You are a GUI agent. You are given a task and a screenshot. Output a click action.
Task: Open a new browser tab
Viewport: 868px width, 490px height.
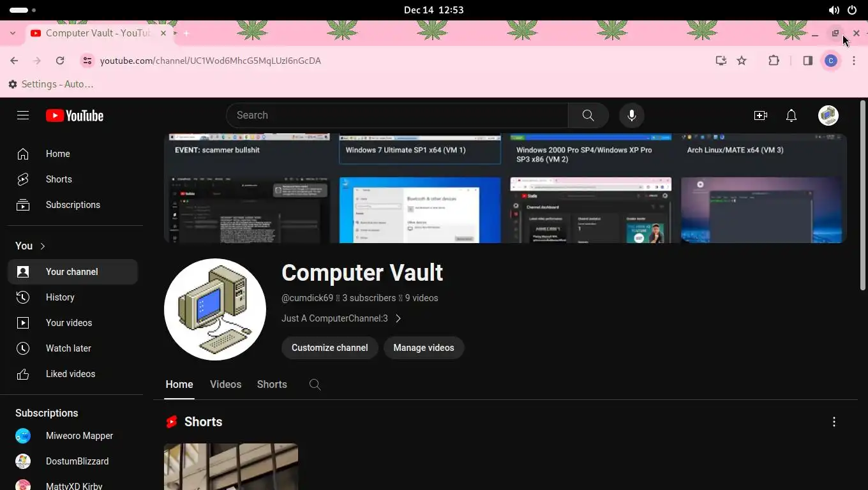(x=186, y=33)
